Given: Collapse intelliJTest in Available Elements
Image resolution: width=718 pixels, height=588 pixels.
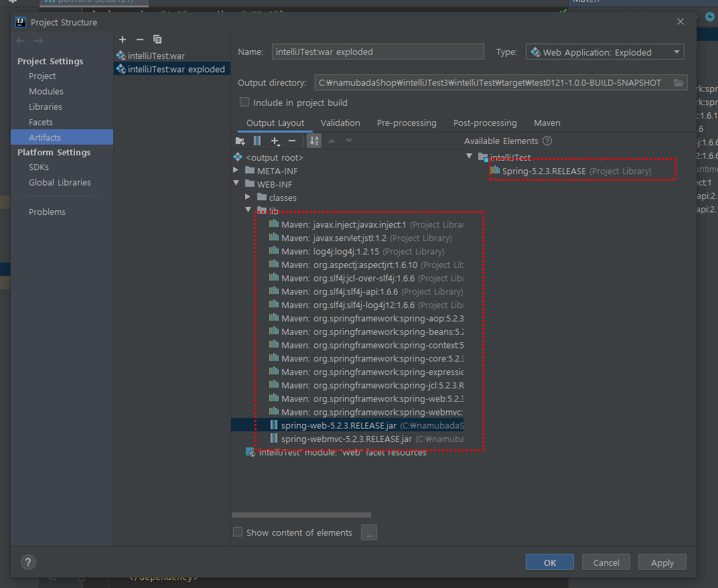Looking at the screenshot, I should 469,156.
